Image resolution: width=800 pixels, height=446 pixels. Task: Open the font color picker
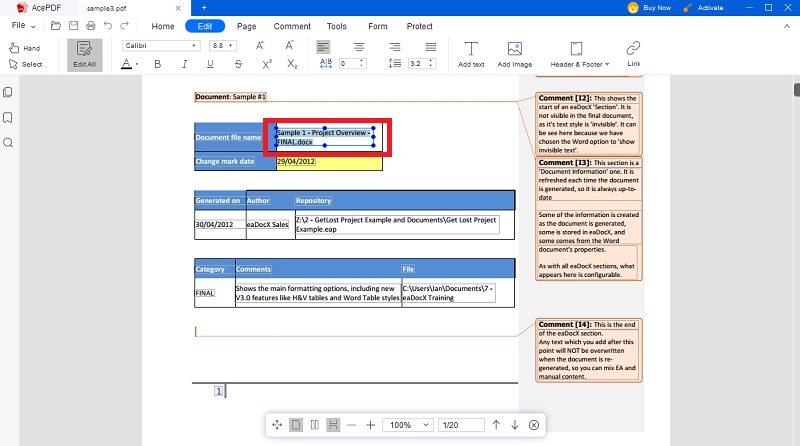(130, 64)
